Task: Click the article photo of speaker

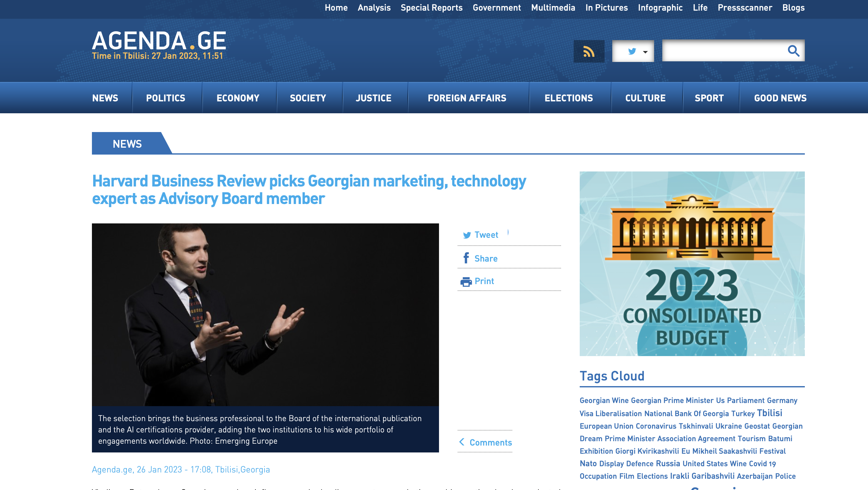Action: (265, 314)
